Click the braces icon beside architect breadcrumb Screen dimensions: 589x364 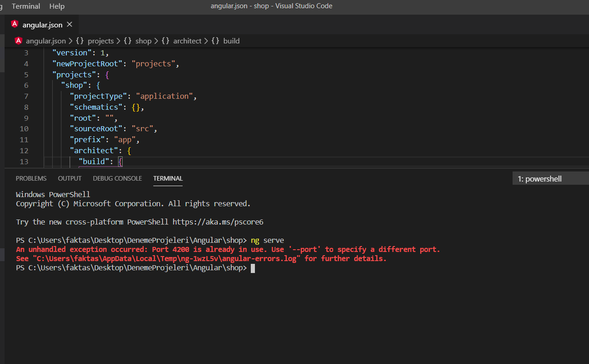point(165,41)
